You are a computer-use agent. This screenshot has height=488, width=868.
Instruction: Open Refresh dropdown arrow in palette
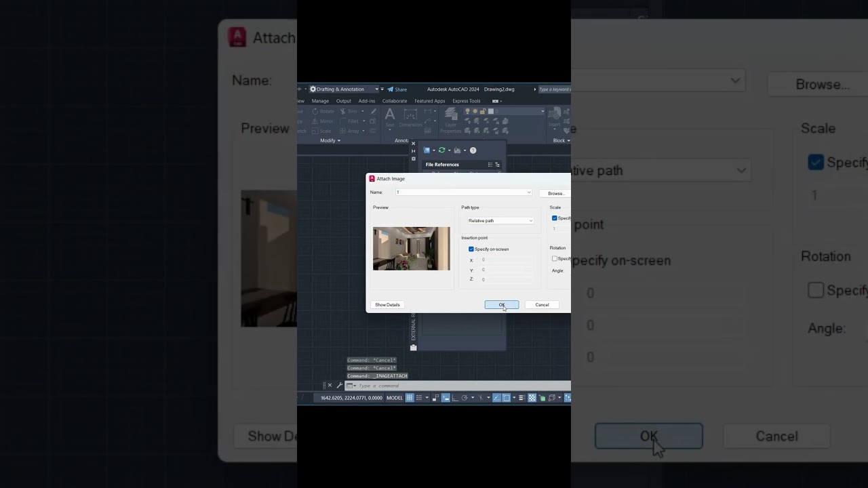[x=449, y=150]
